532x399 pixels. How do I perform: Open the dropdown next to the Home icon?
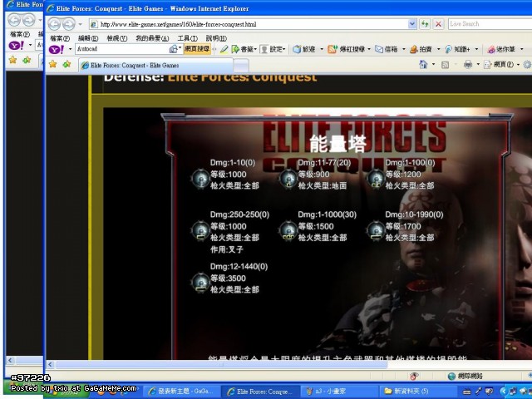click(x=433, y=64)
